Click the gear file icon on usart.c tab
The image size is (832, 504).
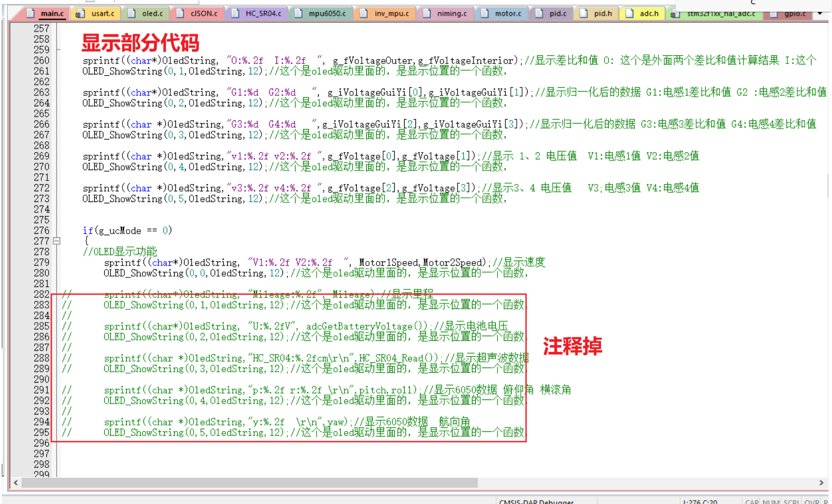click(79, 14)
